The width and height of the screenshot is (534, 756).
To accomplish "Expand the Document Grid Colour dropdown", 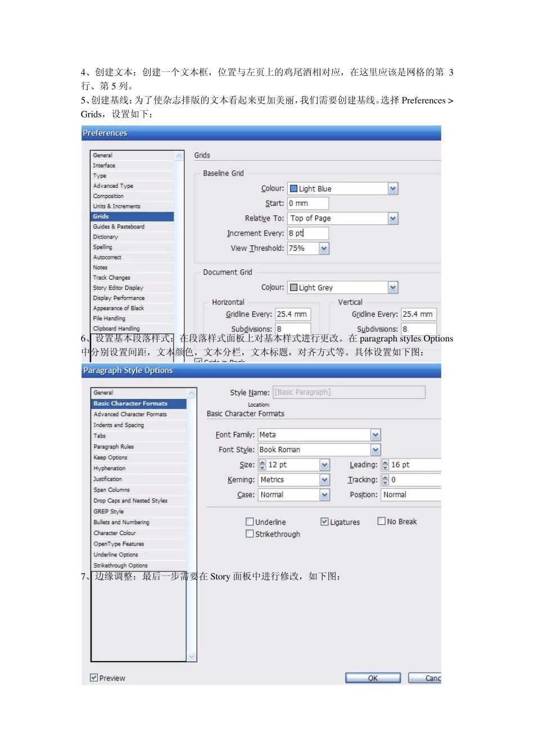I will (x=393, y=287).
